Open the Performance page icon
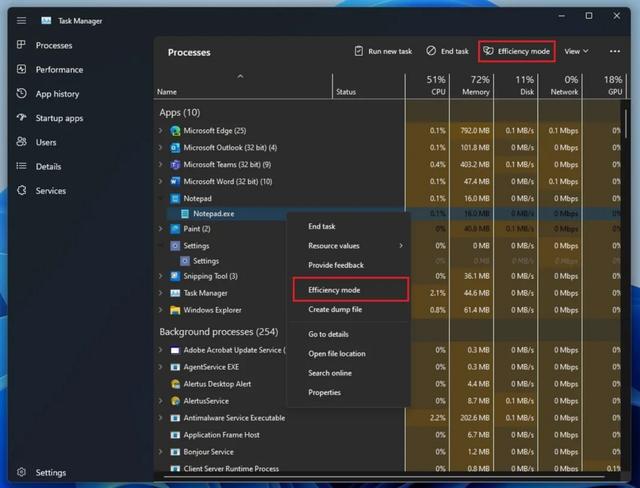 (x=22, y=70)
